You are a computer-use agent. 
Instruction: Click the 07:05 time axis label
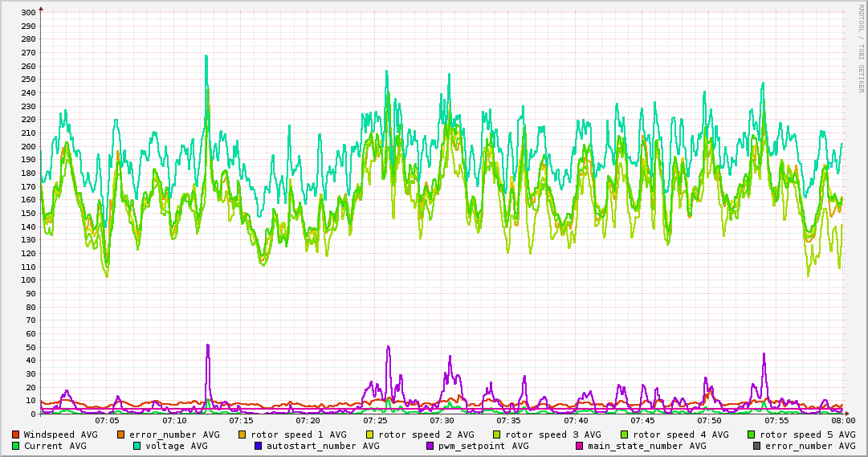pyautogui.click(x=108, y=421)
